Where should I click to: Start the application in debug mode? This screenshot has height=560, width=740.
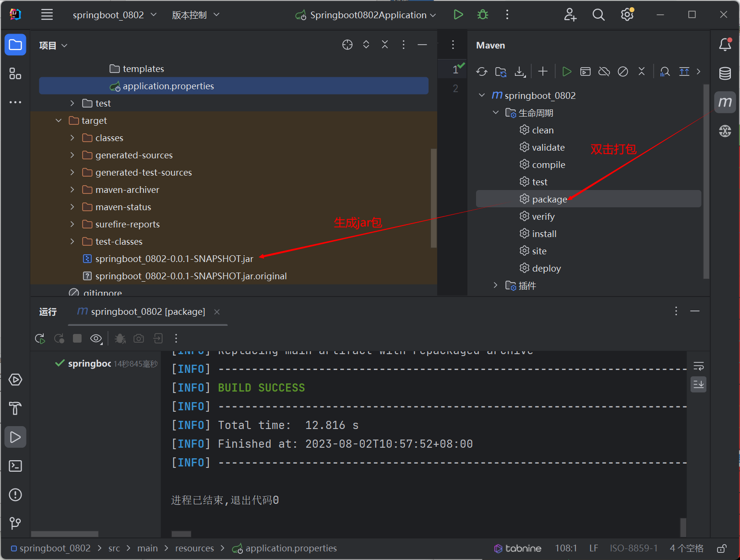tap(482, 14)
